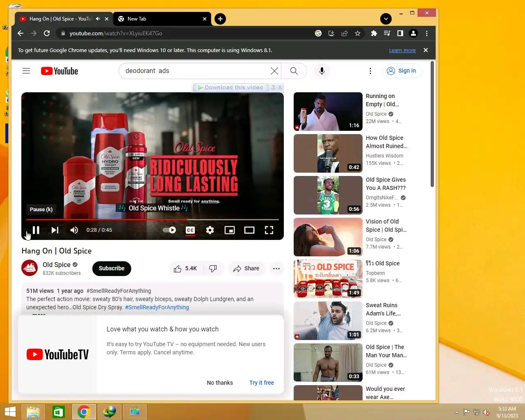Open Running on Empty video thumbnail
Viewport: 525px width, 420px height.
[x=328, y=112]
